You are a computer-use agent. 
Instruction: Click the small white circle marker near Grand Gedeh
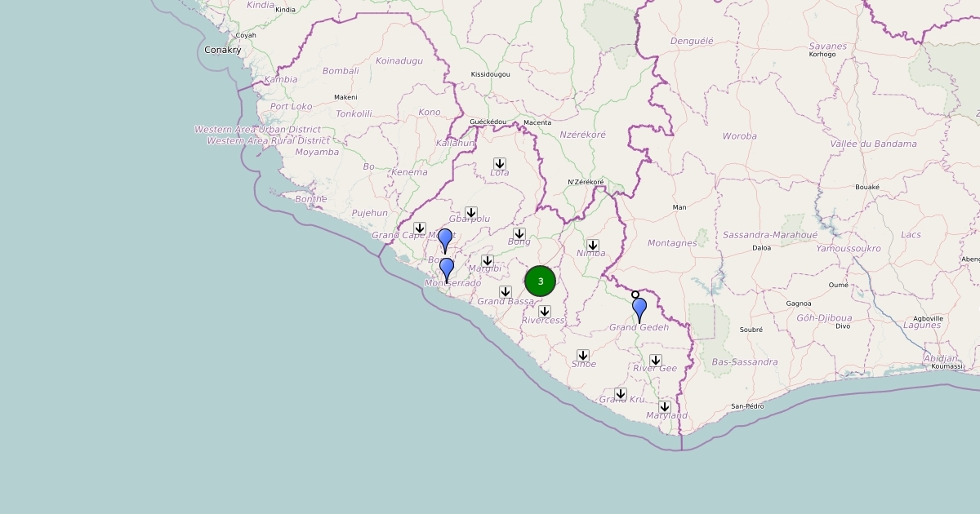635,295
